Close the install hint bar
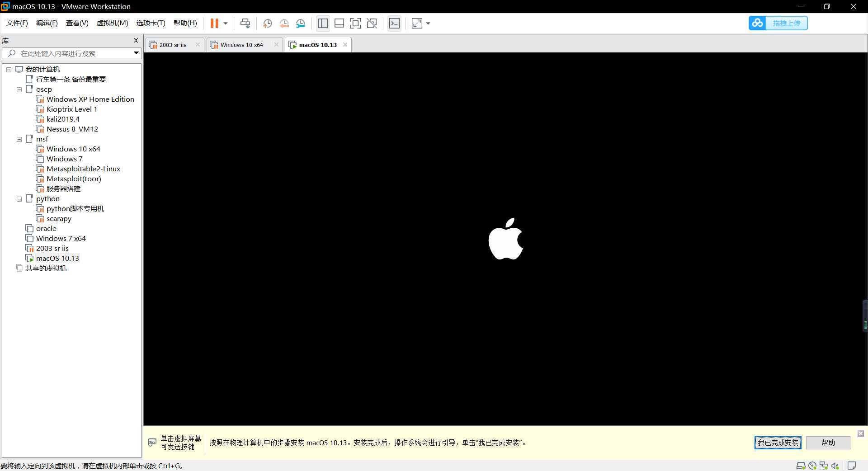 coord(861,433)
